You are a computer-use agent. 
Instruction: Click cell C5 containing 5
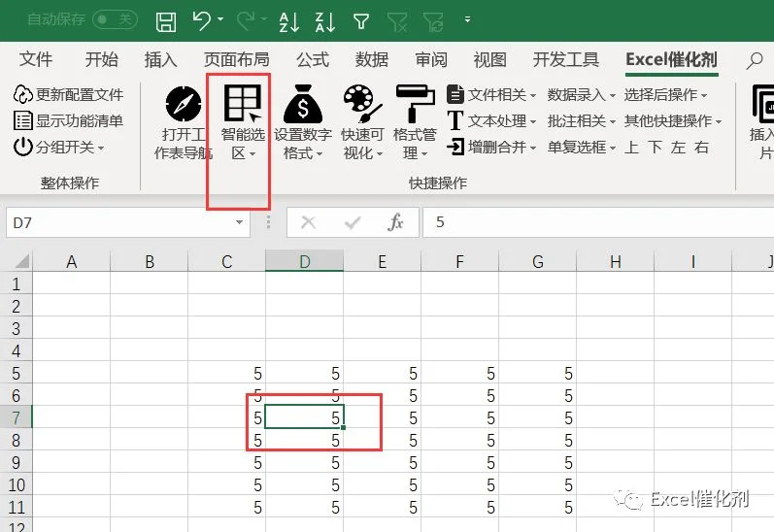coord(226,373)
